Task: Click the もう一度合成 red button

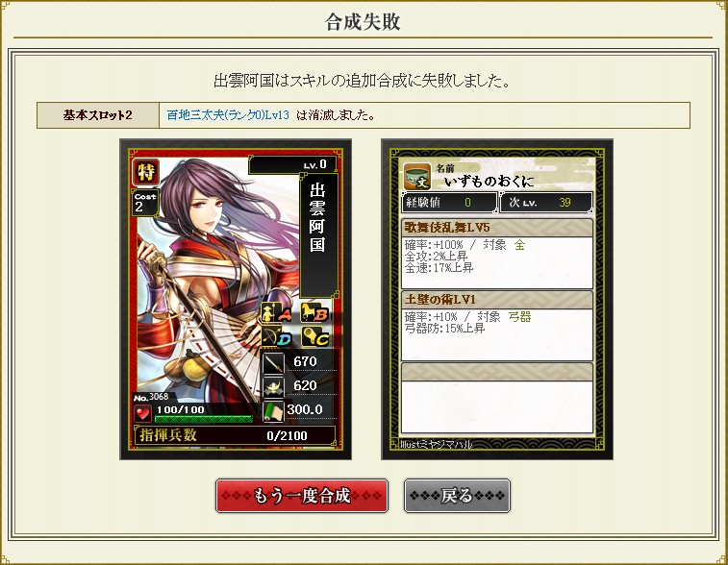Action: click(302, 496)
